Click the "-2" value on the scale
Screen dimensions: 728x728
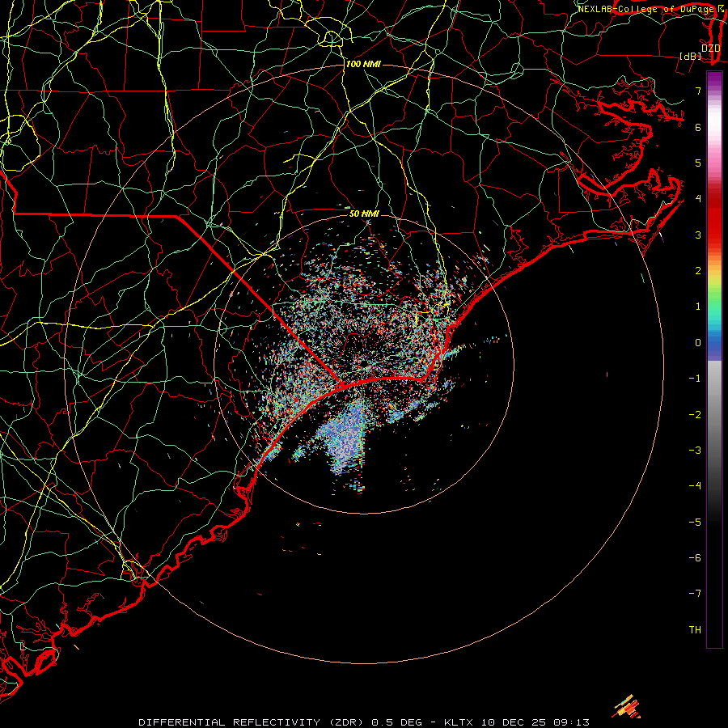[x=695, y=415]
